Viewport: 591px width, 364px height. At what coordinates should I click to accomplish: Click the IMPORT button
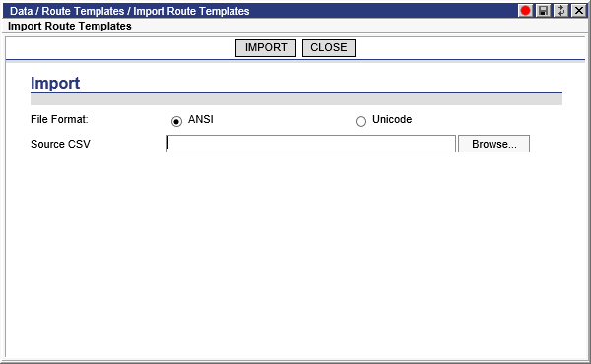tap(266, 48)
